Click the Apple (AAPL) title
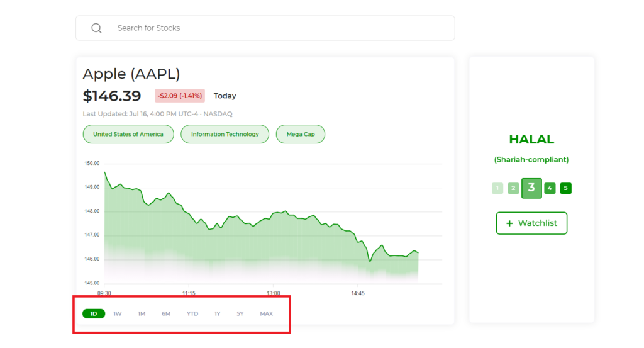 pyautogui.click(x=131, y=74)
